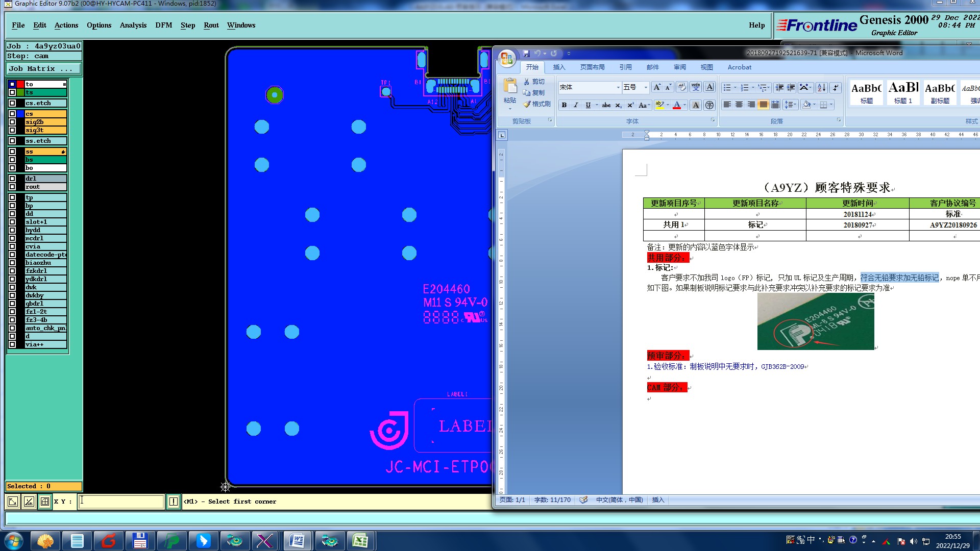
Task: Open the font size dropdown showing 五号
Action: (x=645, y=88)
